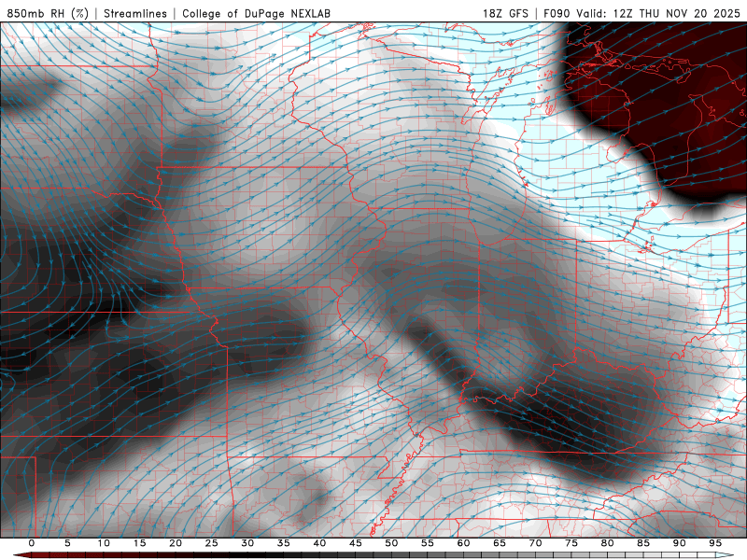Click the "30" value on the RH scale
The height and width of the screenshot is (560, 747).
(247, 543)
